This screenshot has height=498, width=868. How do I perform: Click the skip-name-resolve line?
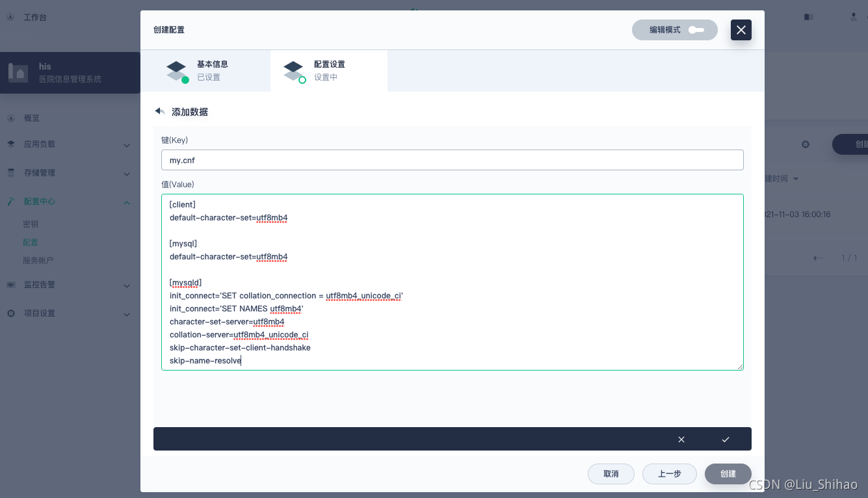[205, 361]
